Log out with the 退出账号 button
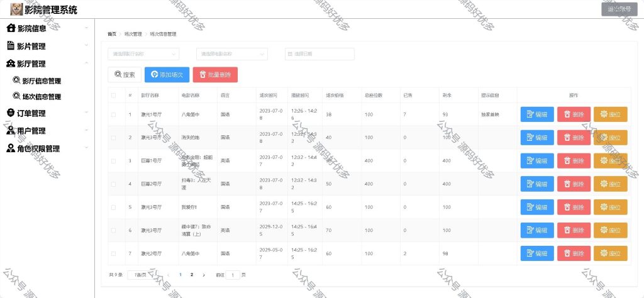 tap(619, 9)
